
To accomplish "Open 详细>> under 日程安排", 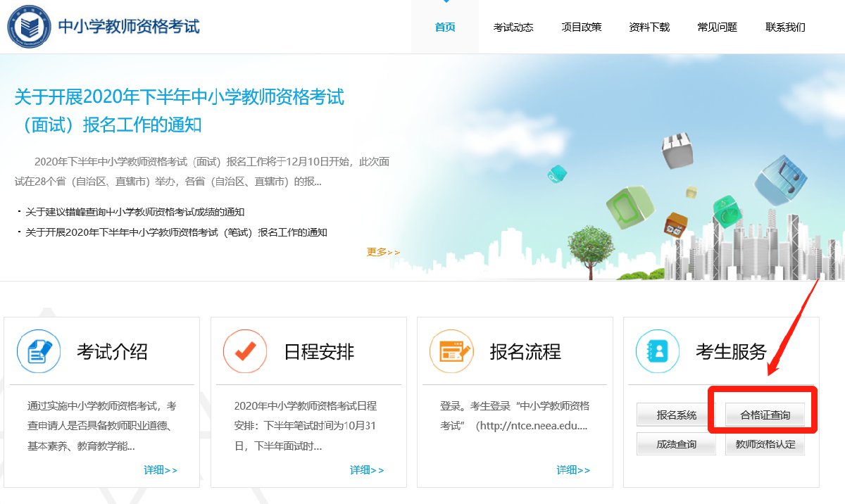I will click(368, 470).
